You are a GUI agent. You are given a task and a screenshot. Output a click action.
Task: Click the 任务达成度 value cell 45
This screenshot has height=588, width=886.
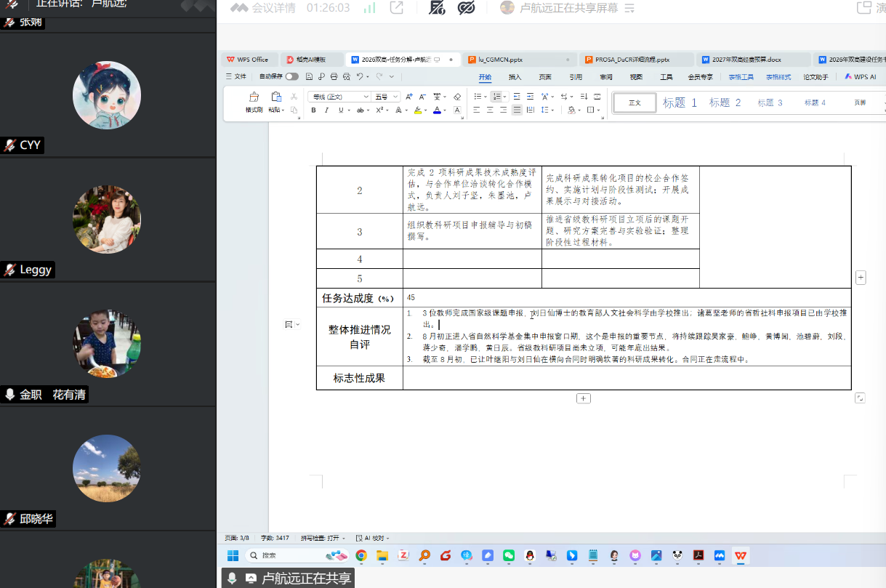pos(627,297)
